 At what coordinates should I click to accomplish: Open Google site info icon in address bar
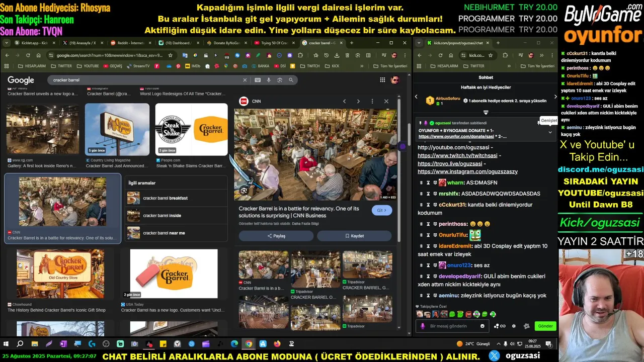coord(51,55)
